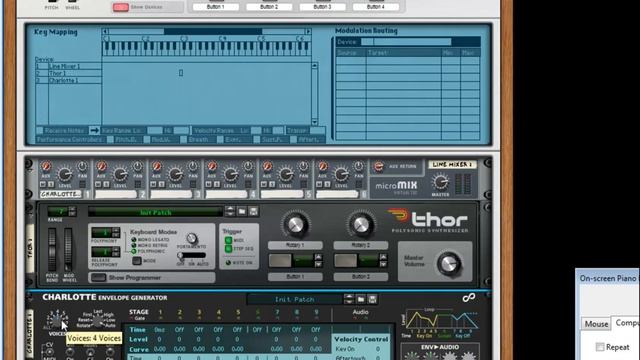
Task: Select Mono Legato keyboard mode
Action: pos(134,240)
